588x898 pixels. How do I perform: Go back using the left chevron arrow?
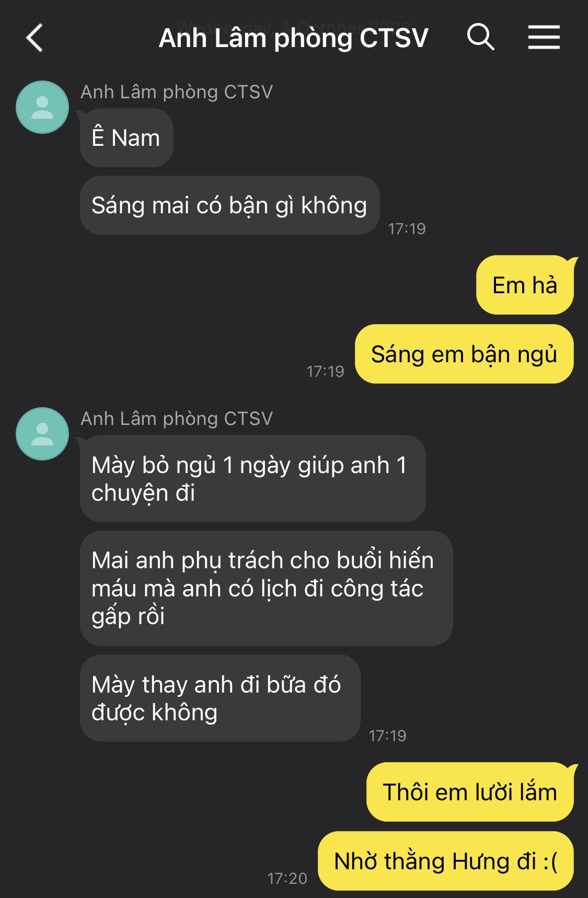[x=34, y=38]
